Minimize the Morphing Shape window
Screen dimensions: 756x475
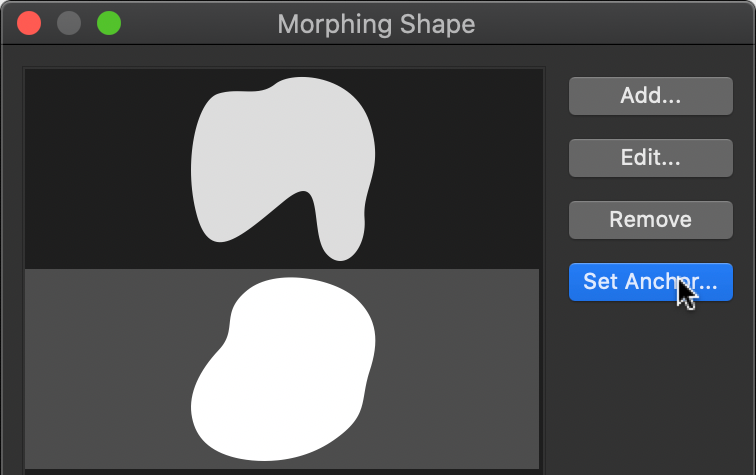(69, 23)
